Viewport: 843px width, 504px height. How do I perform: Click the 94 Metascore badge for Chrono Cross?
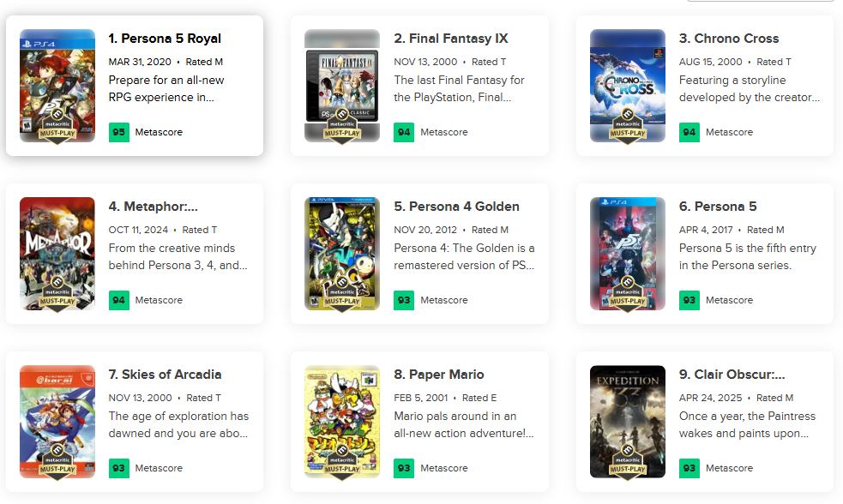689,132
